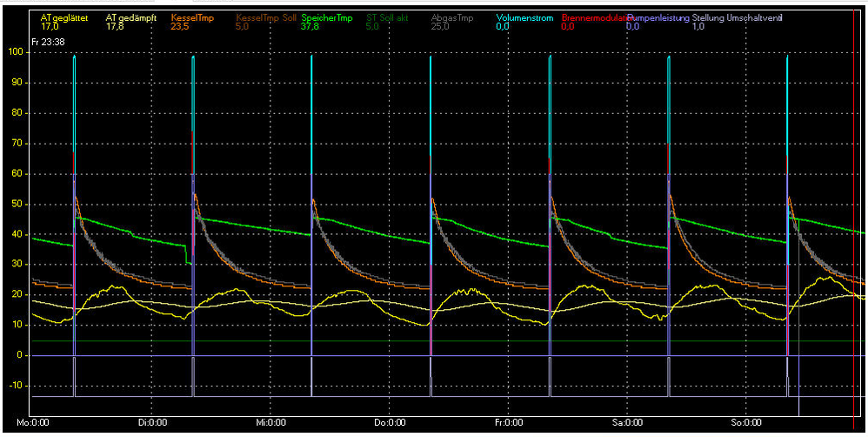The image size is (868, 437).
Task: Select the AT gedämpft legend entry
Action: coord(130,17)
